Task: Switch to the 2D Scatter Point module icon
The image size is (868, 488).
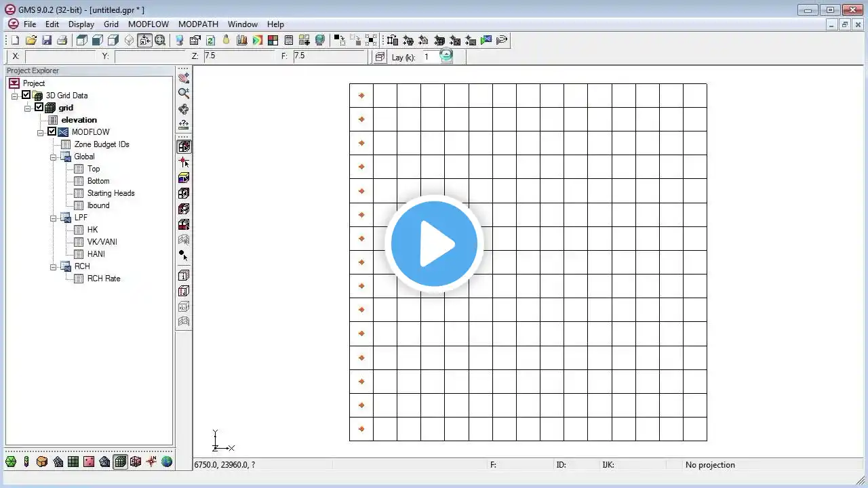Action: (x=89, y=462)
